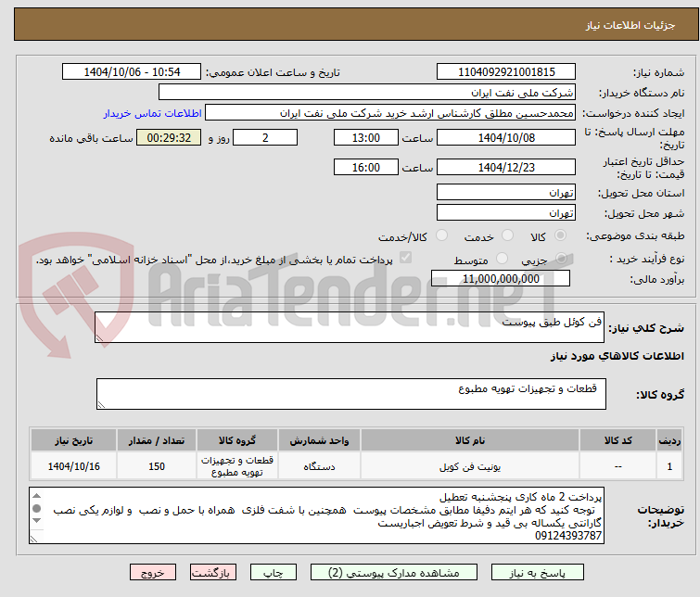
Task: Select the متوسط purchase type radio
Action: tap(503, 259)
